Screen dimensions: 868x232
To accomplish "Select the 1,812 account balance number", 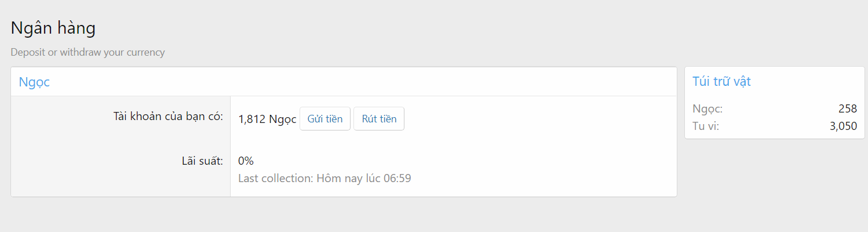I will click(x=251, y=119).
